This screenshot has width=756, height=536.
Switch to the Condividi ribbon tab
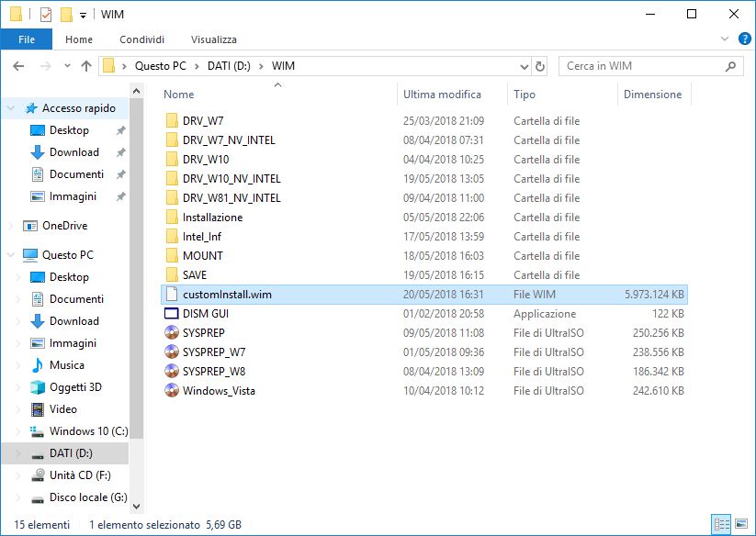pyautogui.click(x=141, y=39)
